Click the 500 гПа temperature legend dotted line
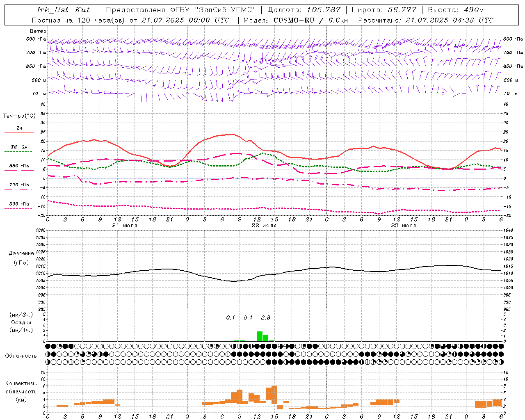This screenshot has height=420, width=525. 18,208
